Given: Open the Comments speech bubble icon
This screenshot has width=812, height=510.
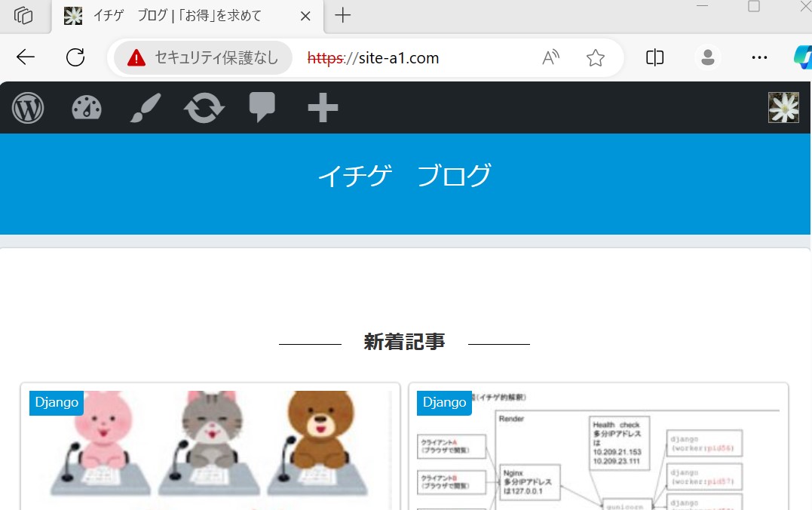Looking at the screenshot, I should (x=262, y=108).
